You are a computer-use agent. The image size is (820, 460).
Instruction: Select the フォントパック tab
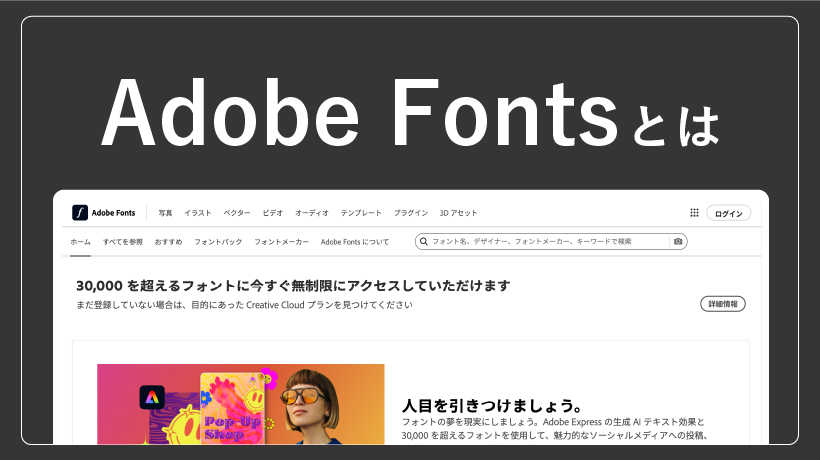click(218, 242)
